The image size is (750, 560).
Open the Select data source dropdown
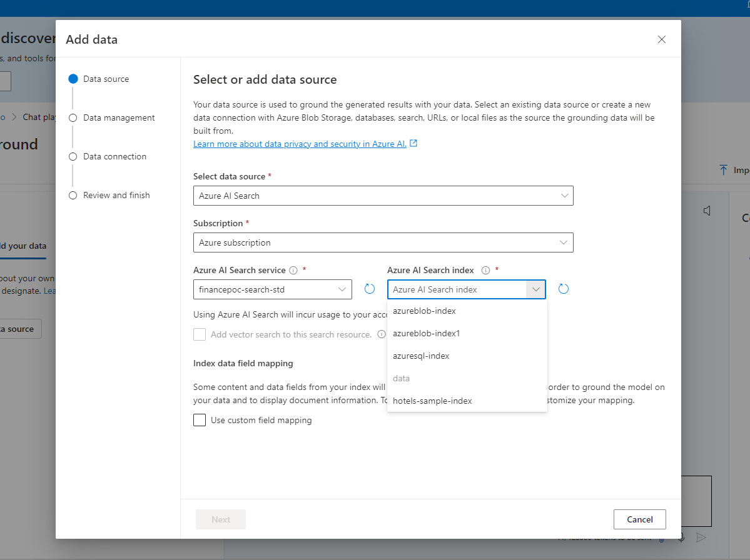pyautogui.click(x=383, y=196)
